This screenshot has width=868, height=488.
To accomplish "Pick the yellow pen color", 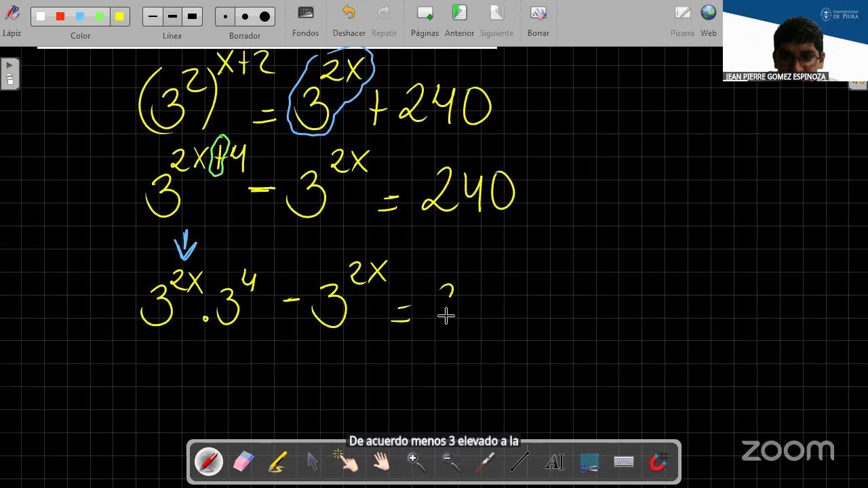I will click(x=119, y=16).
